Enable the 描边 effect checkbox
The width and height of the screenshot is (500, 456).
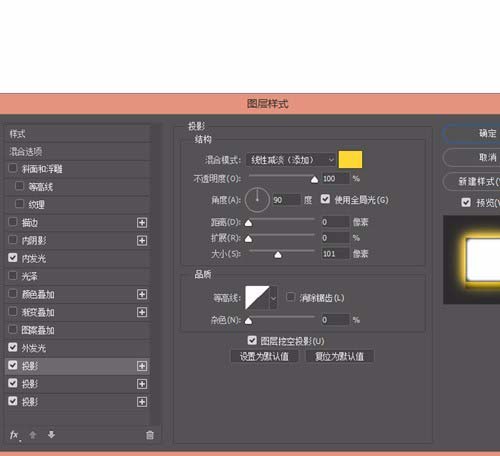pos(13,222)
